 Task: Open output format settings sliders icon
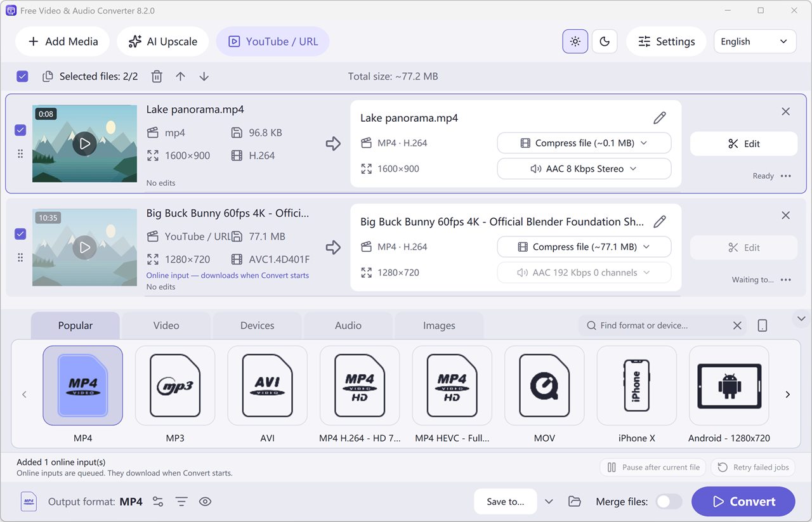point(158,502)
